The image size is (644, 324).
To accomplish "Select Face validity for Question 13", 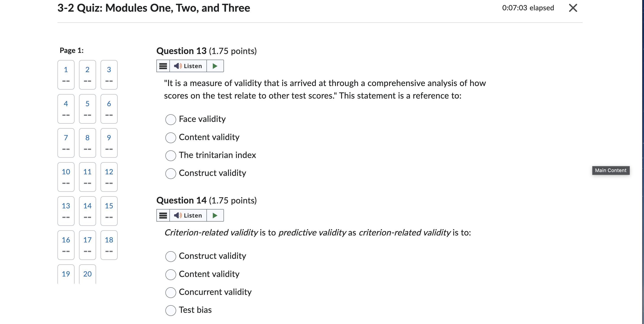I will [x=171, y=119].
